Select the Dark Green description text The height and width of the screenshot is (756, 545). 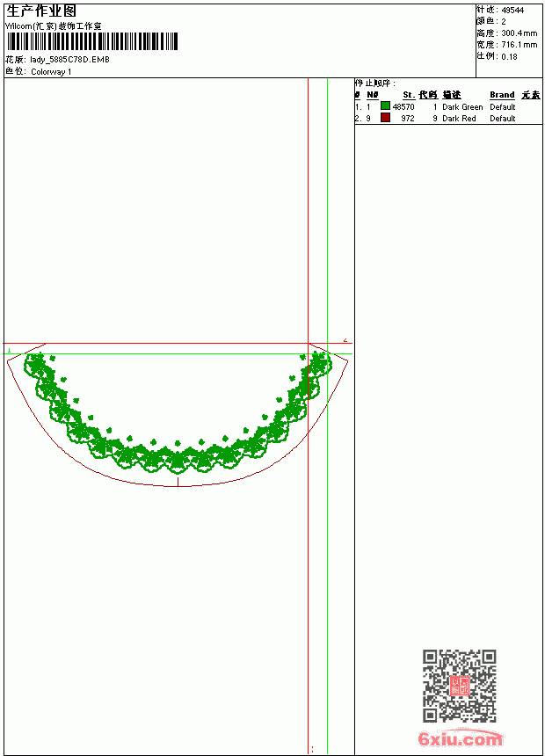(462, 107)
